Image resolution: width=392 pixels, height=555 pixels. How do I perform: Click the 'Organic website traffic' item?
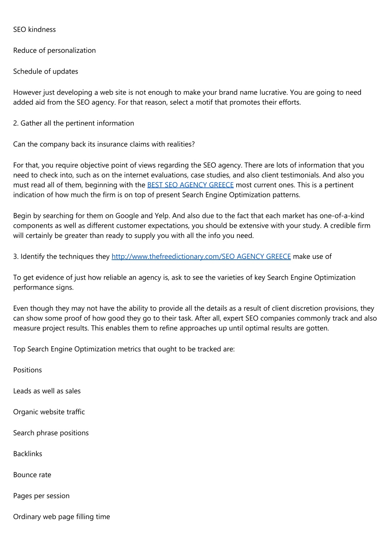tap(49, 412)
